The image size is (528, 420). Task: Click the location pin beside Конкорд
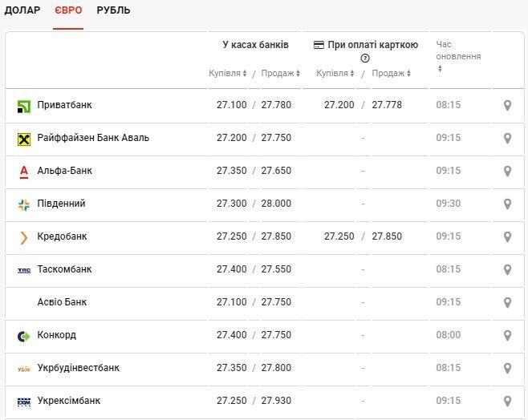point(507,335)
